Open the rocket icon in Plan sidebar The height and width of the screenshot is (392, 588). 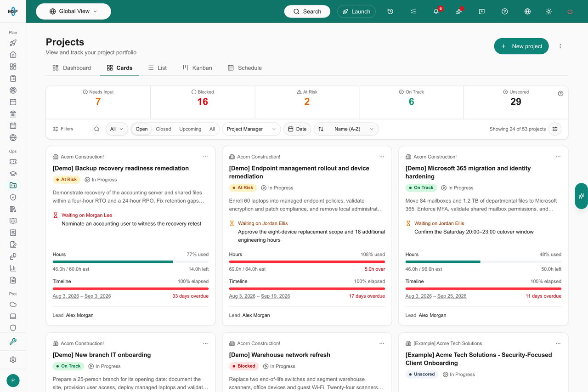pyautogui.click(x=13, y=43)
